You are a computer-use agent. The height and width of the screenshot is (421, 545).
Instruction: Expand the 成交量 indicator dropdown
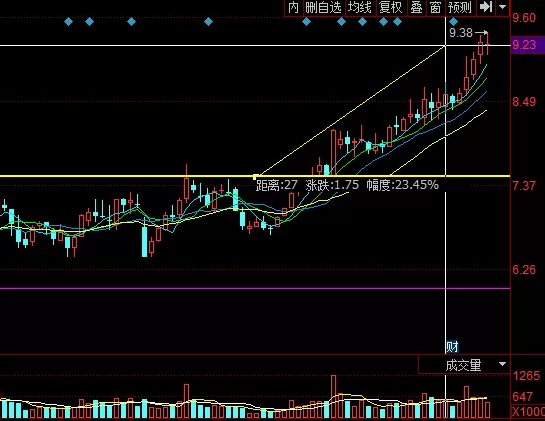point(502,364)
